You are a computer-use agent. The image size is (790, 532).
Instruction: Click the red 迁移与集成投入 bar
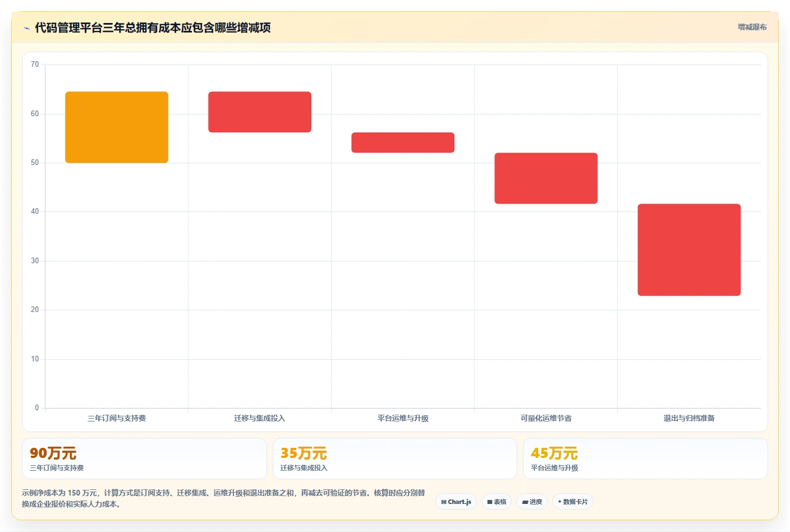point(260,112)
